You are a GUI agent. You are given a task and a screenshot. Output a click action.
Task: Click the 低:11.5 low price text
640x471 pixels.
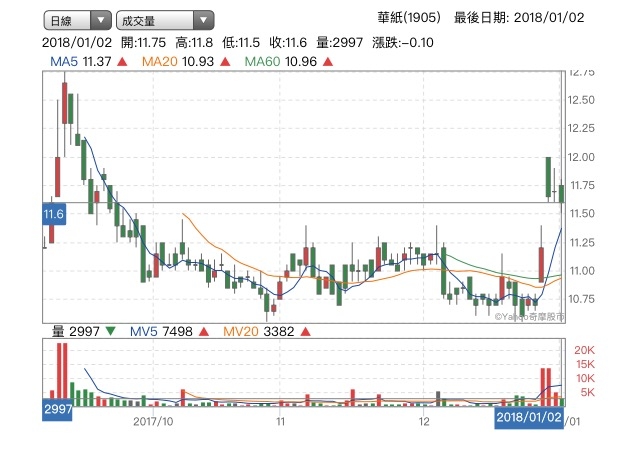[x=241, y=42]
